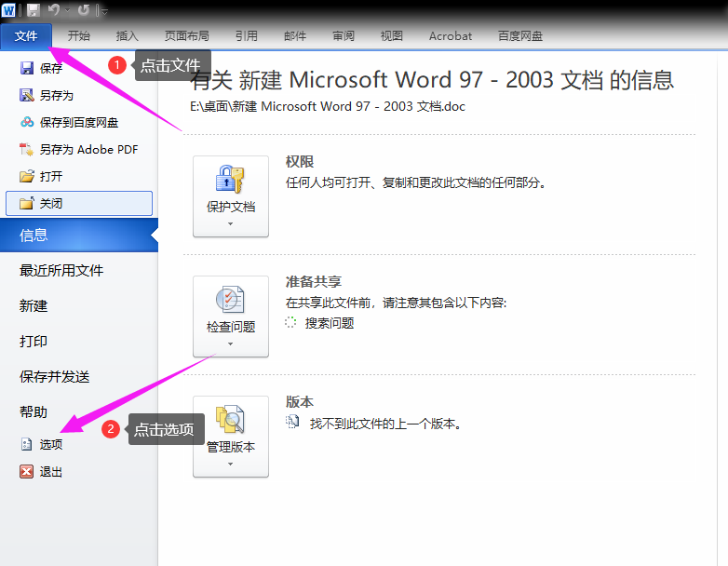Viewport: 728px width, 566px height.
Task: Choose 打开 text in the file menu
Action: (51, 177)
